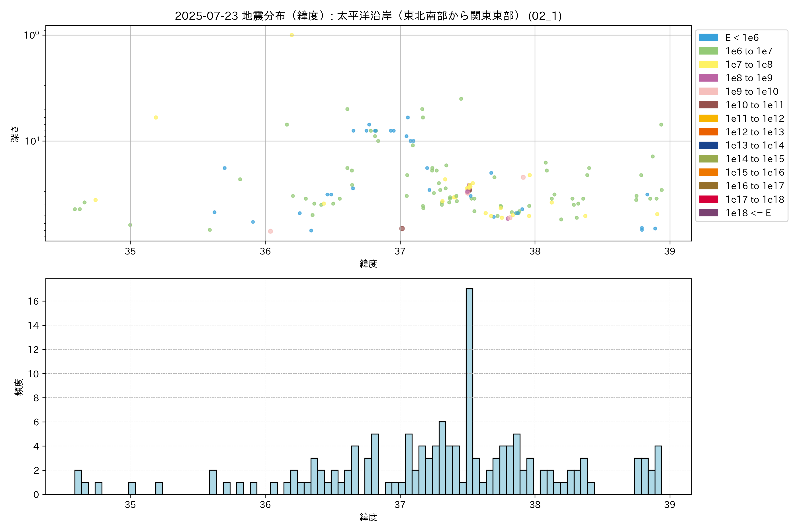The width and height of the screenshot is (798, 532).
Task: Click the purple 1e8 to 1e9 swatch
Action: tap(708, 78)
